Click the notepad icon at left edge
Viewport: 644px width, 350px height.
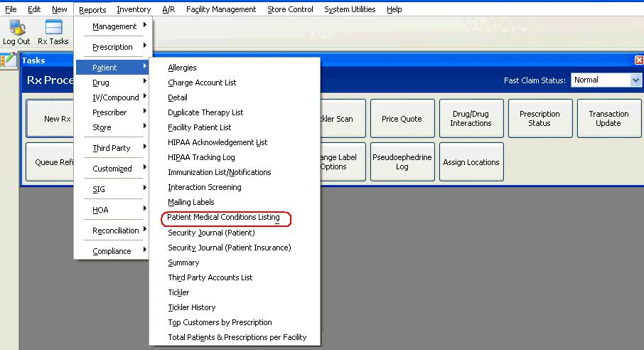click(x=9, y=61)
